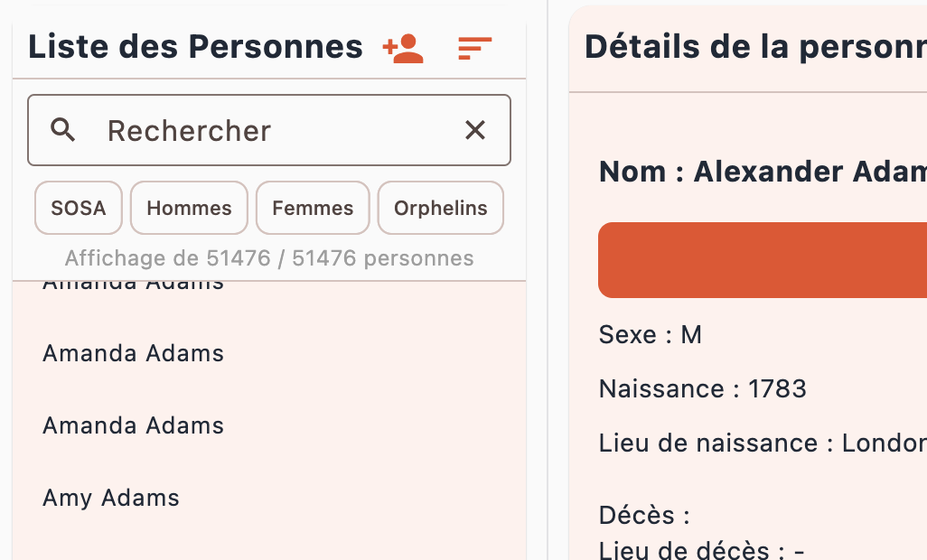Click the add person icon
This screenshot has width=927, height=560.
pos(403,49)
